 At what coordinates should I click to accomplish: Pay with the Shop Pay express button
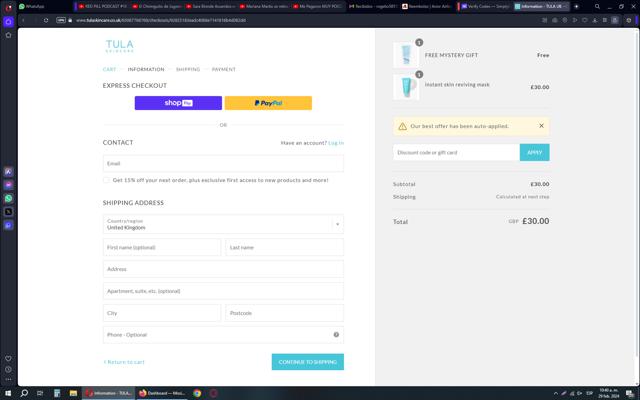178,103
